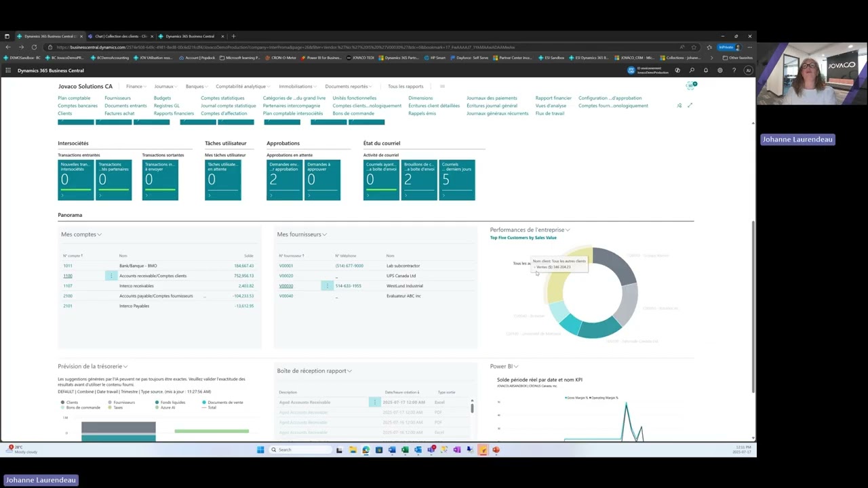Open the Comptes bancaires link
This screenshot has width=868, height=488.
(x=78, y=106)
